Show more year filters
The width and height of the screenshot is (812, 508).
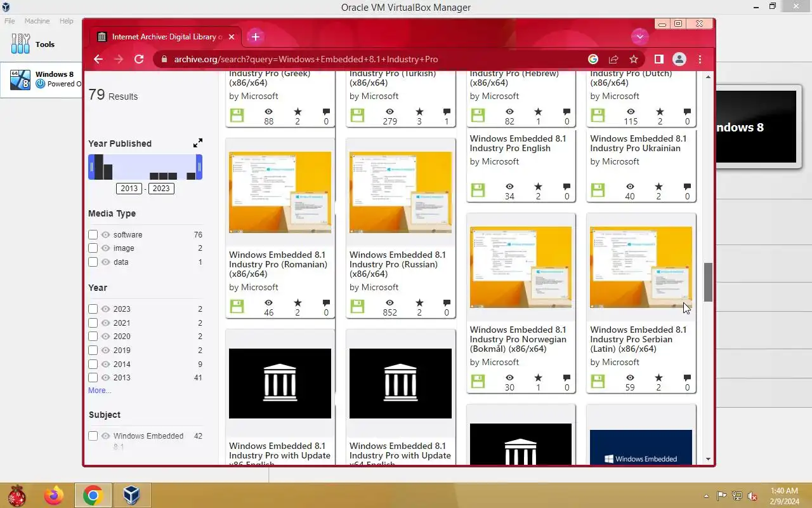tap(100, 391)
